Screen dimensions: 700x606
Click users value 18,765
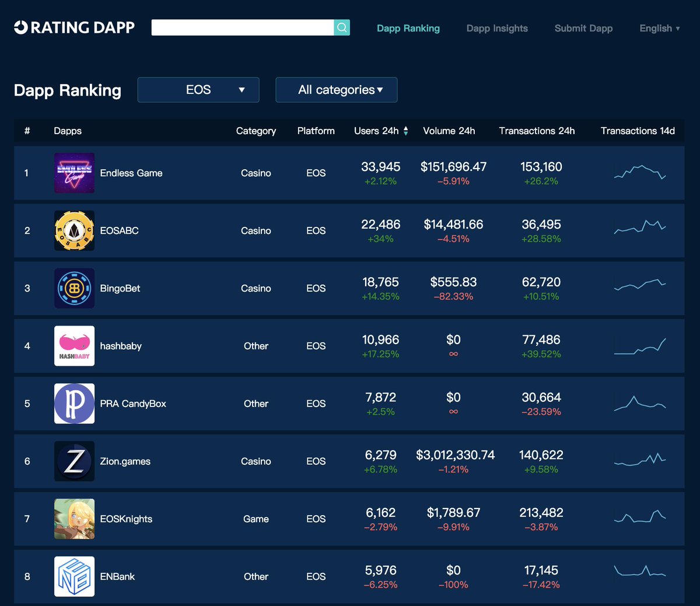point(380,282)
